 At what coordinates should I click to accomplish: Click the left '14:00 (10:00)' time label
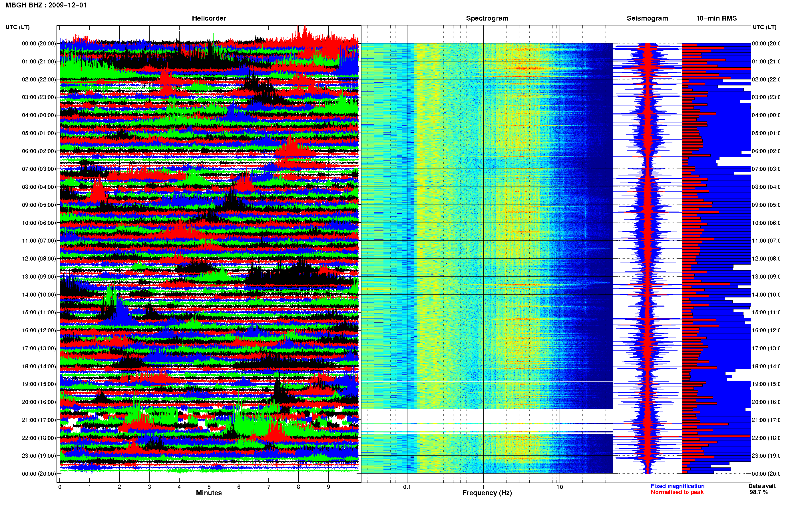(39, 295)
